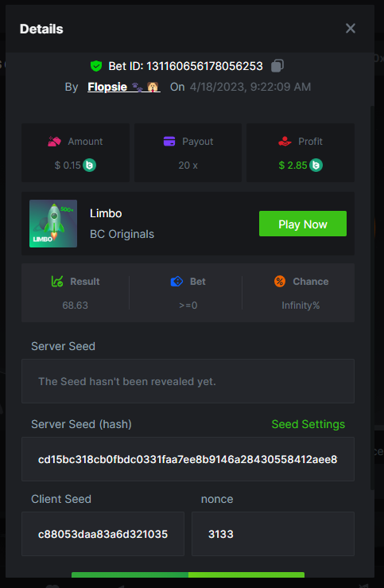This screenshot has height=588, width=384.
Task: Click the blue Bet dice icon
Action: tap(176, 281)
